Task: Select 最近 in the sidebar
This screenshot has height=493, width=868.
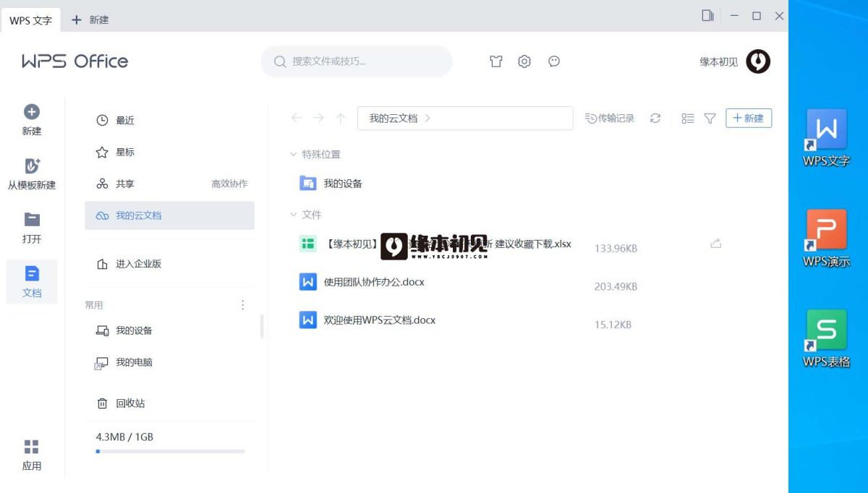Action: (169, 120)
